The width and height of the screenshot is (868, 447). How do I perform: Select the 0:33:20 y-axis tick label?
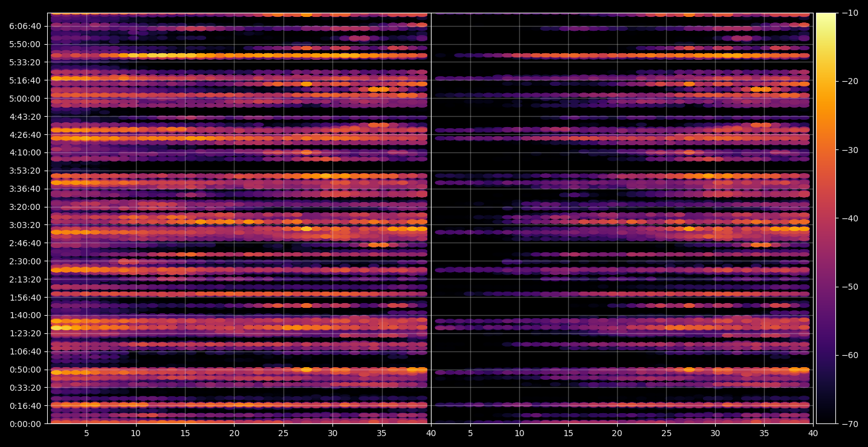pyautogui.click(x=25, y=388)
